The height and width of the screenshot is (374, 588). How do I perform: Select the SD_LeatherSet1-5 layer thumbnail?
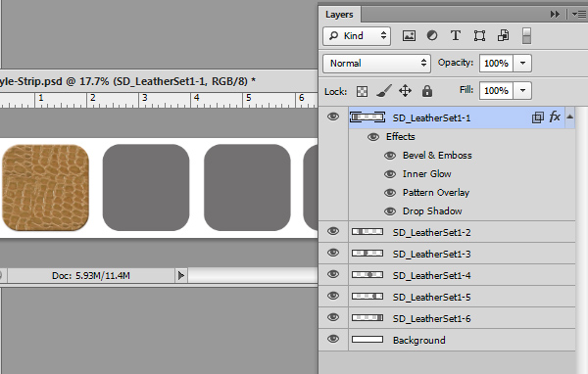(367, 297)
